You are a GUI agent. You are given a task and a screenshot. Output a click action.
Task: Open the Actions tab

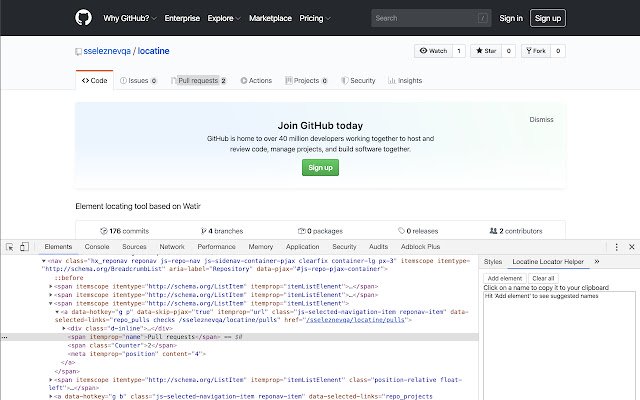click(x=256, y=80)
